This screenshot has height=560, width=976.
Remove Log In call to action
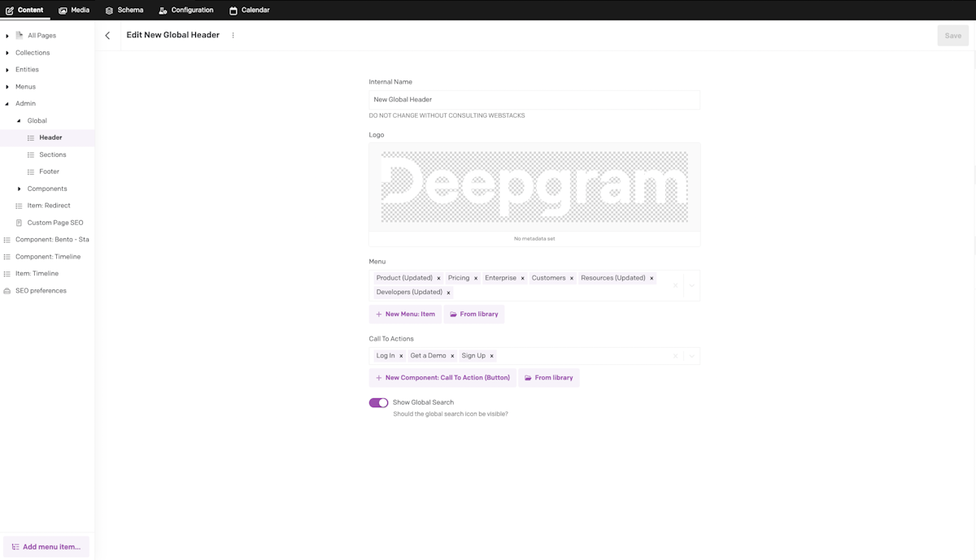[x=401, y=356]
